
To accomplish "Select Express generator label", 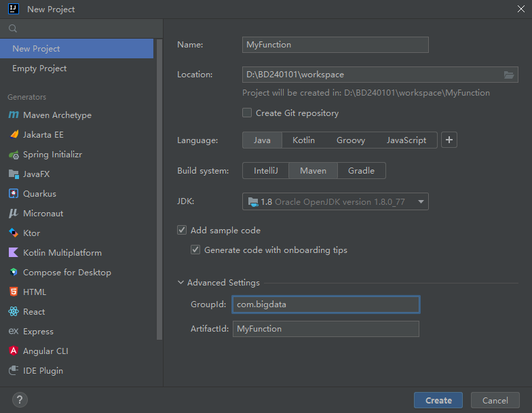I will click(x=38, y=331).
